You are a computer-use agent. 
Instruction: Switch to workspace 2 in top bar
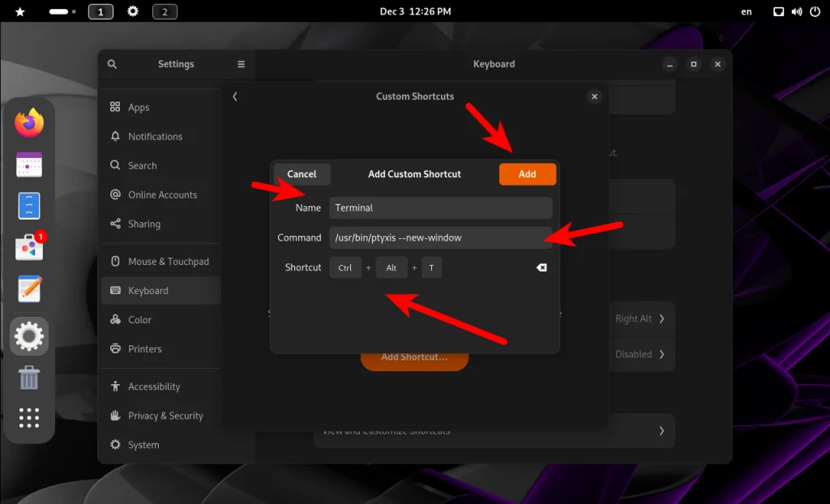(165, 11)
